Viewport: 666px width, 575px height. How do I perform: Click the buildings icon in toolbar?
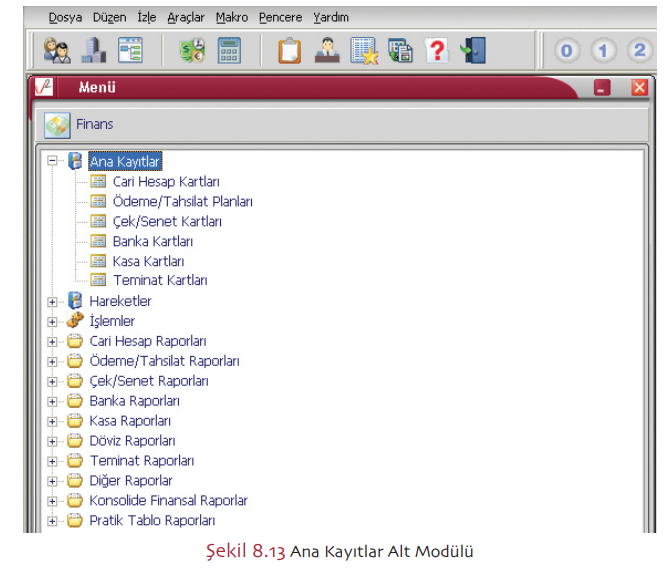pos(94,50)
